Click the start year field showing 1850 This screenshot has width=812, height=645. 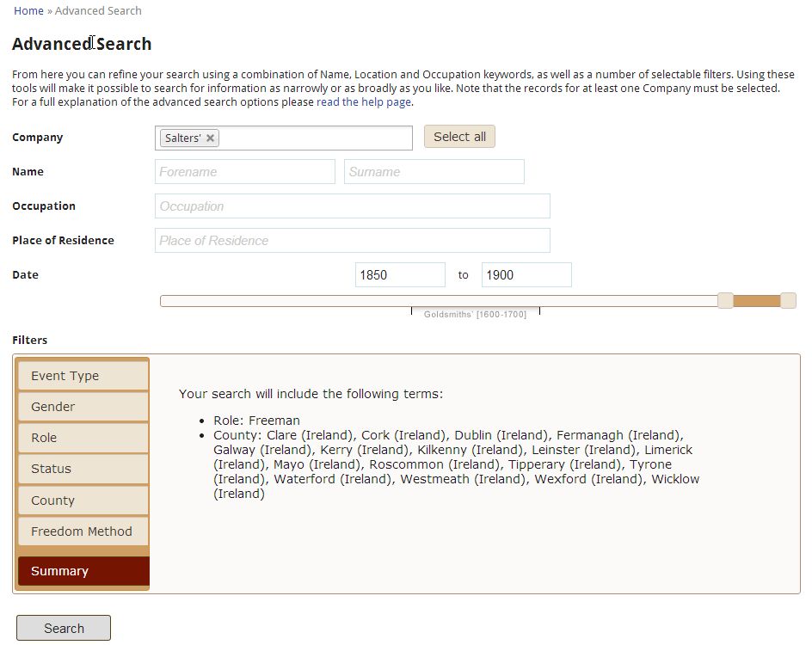pyautogui.click(x=400, y=275)
